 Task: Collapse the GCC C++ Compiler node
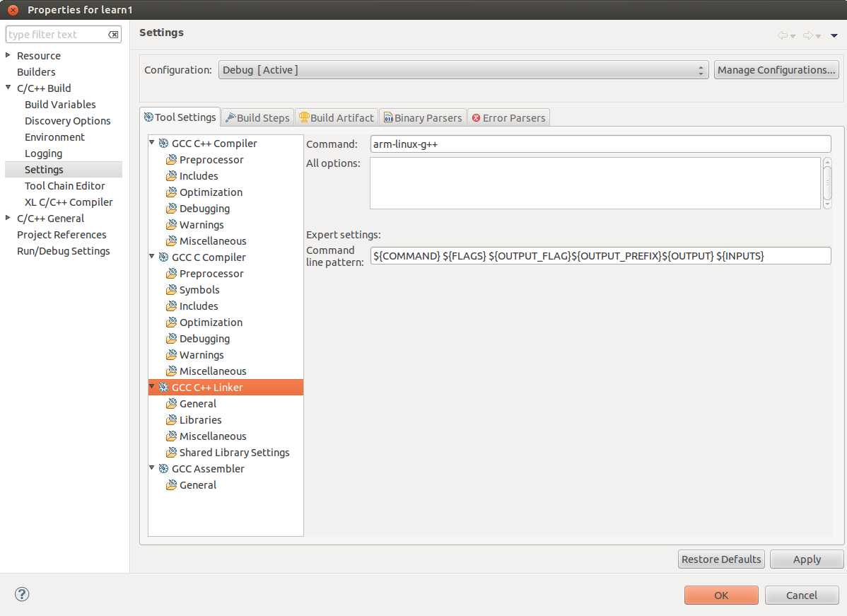point(152,143)
